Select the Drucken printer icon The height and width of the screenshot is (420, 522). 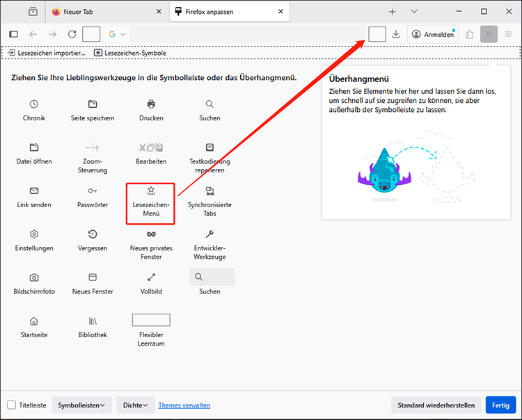pyautogui.click(x=151, y=104)
